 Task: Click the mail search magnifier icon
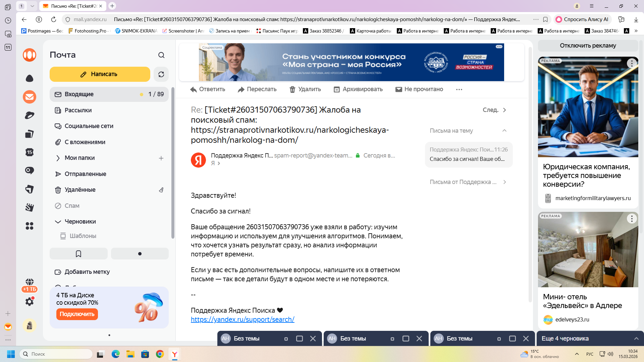(x=161, y=55)
